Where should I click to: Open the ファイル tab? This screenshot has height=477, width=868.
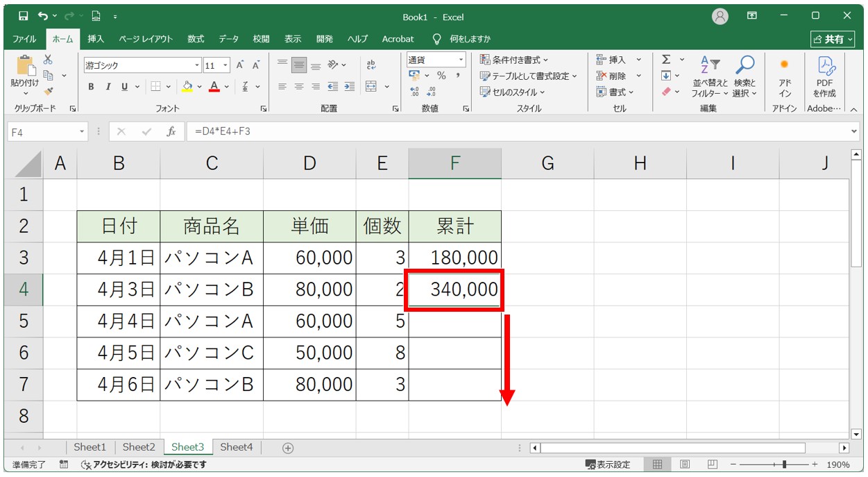click(x=25, y=39)
